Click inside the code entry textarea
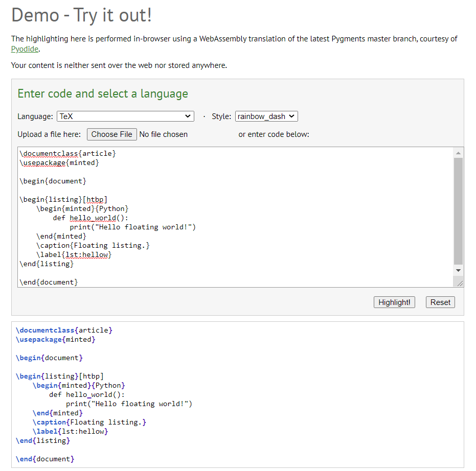The image size is (476, 471). [230, 215]
